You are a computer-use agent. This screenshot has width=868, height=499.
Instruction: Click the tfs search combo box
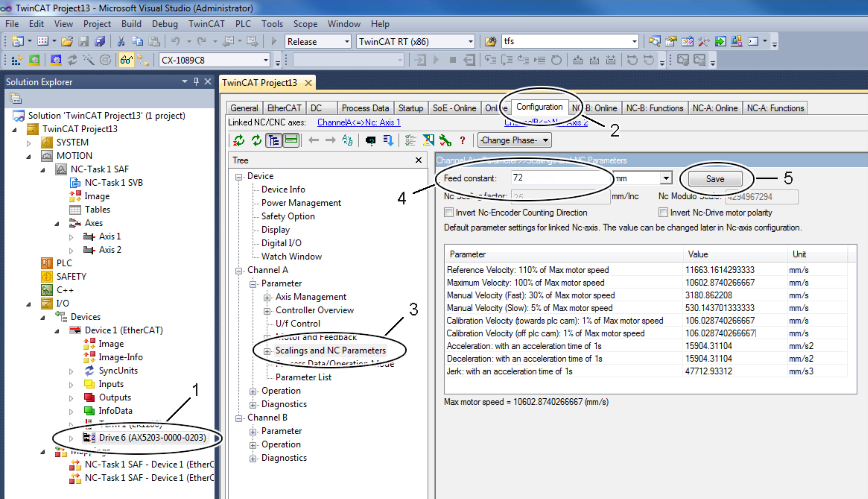point(570,42)
